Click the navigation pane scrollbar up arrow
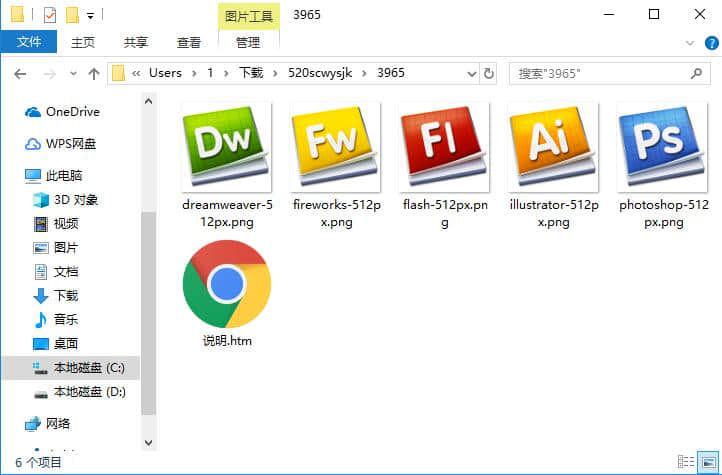 coord(148,101)
